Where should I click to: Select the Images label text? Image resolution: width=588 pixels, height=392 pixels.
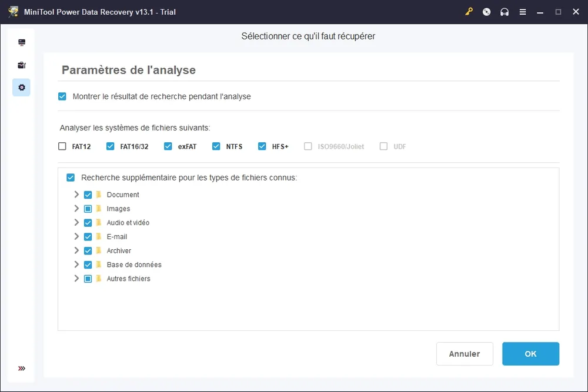tap(119, 209)
